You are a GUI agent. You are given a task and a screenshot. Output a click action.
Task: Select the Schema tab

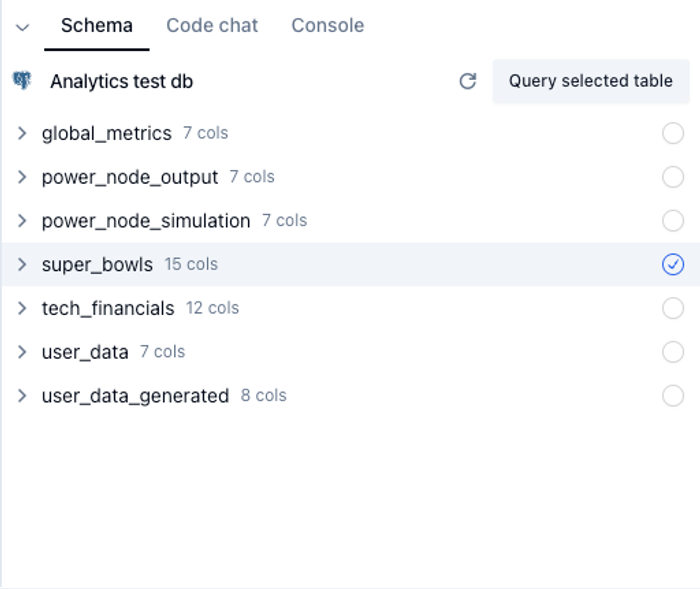96,26
